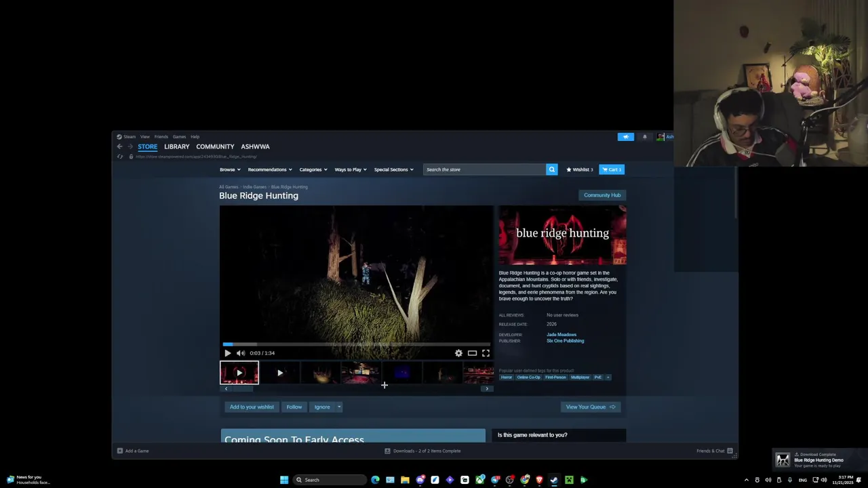The width and height of the screenshot is (868, 488).
Task: Expand the Special Sections dropdown
Action: pos(393,169)
